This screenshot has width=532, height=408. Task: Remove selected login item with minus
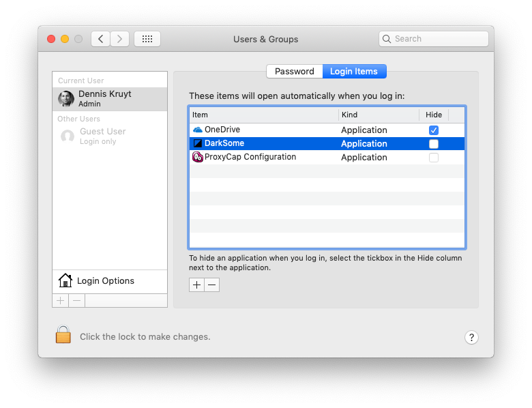tap(211, 285)
